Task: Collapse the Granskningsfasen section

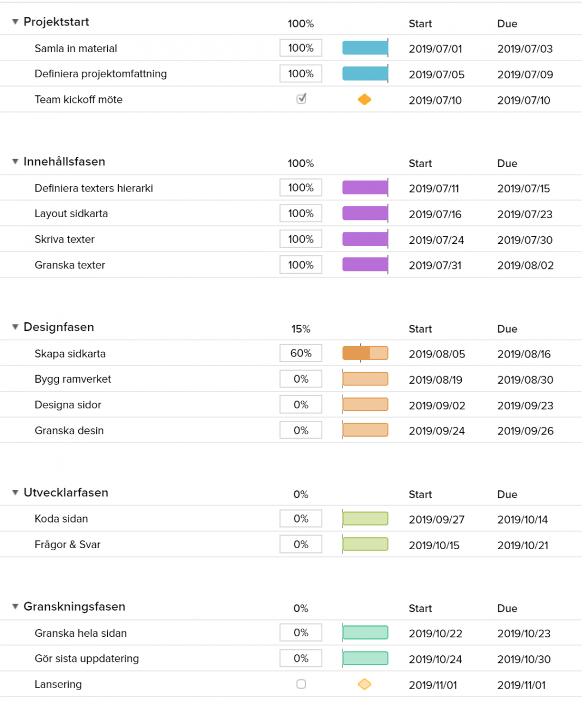Action: (x=15, y=606)
